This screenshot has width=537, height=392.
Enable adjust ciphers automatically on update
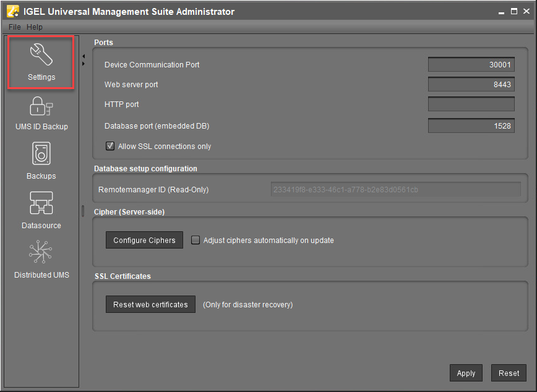point(195,240)
